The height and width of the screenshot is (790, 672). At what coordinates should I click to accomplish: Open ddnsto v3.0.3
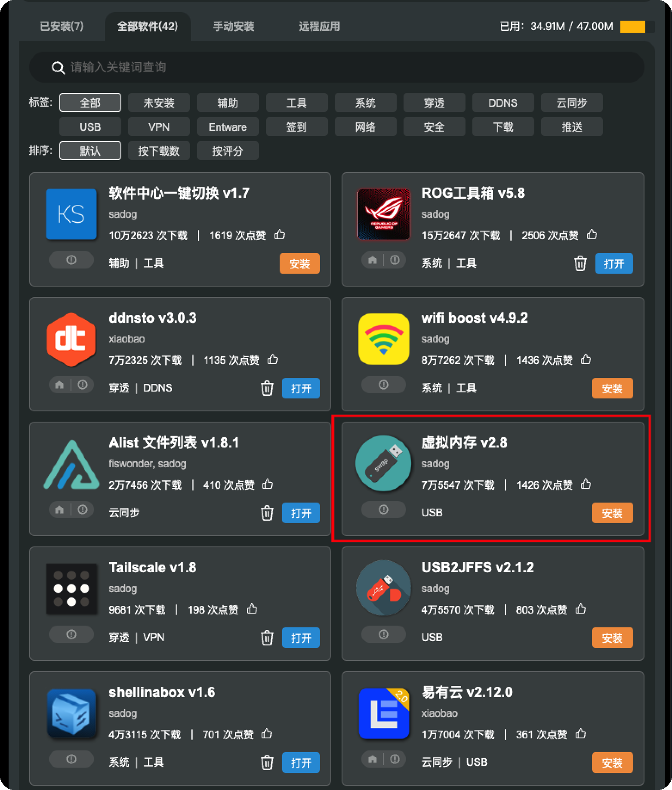click(301, 388)
